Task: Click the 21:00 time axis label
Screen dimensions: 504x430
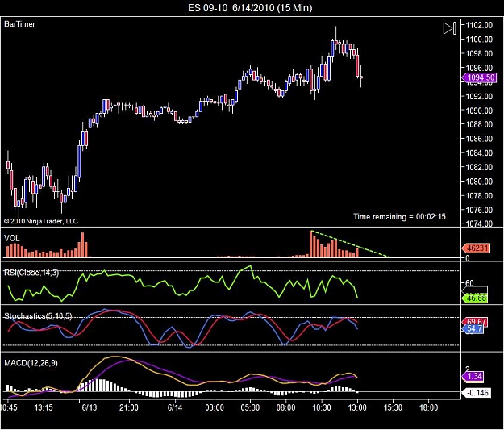Action: click(129, 407)
